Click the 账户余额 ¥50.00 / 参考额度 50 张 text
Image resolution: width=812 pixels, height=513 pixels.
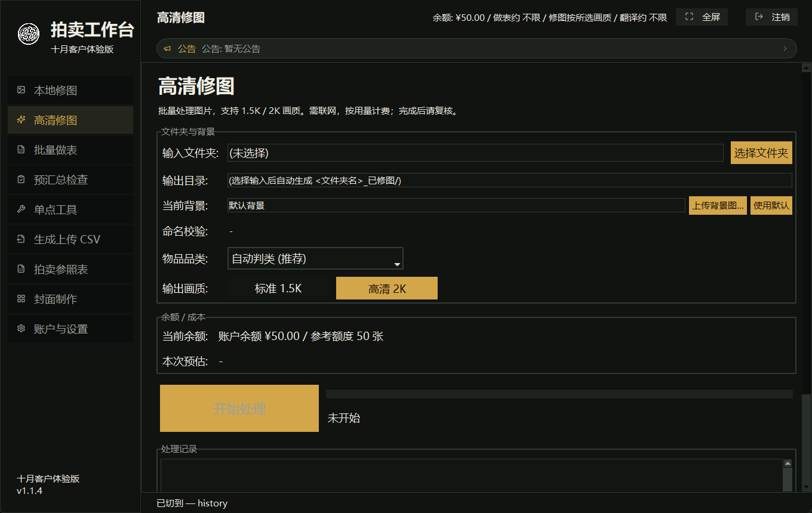click(301, 336)
